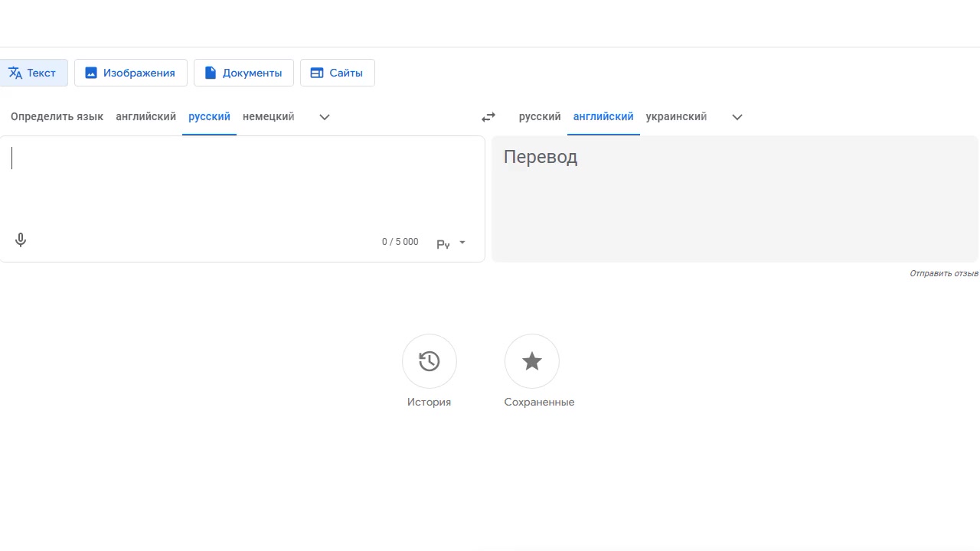Screen dimensions: 980x551
Task: Open Сохраненные saved translations star
Action: 531,361
